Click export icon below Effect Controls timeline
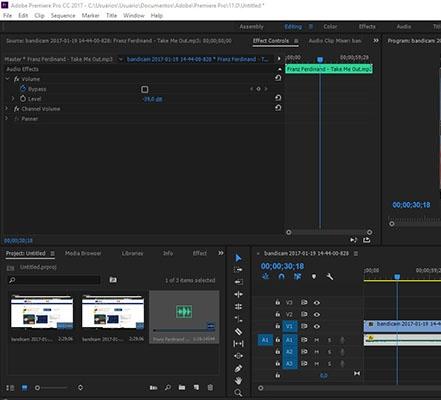 [x=366, y=240]
